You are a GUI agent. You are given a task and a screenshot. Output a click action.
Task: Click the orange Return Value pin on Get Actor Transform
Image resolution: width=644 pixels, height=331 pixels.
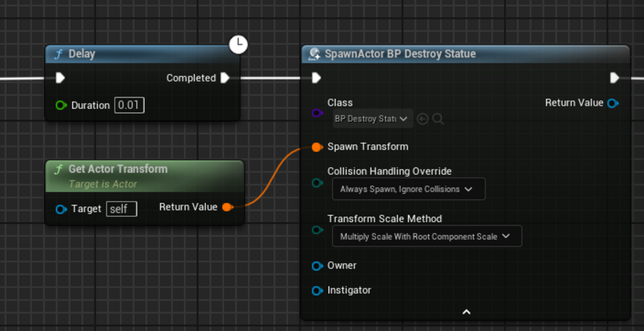[227, 207]
